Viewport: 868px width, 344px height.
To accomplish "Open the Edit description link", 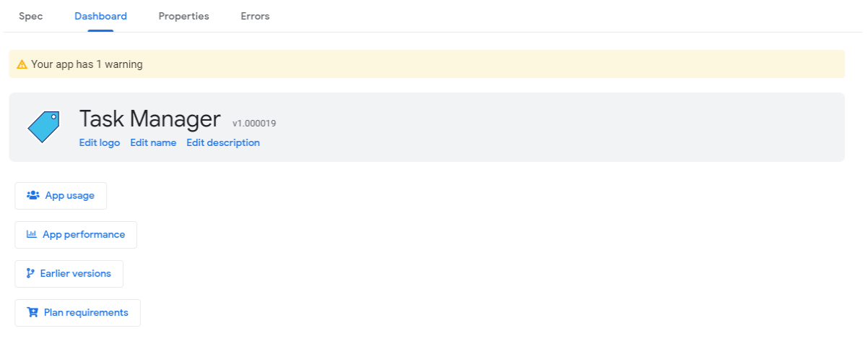I will click(223, 142).
